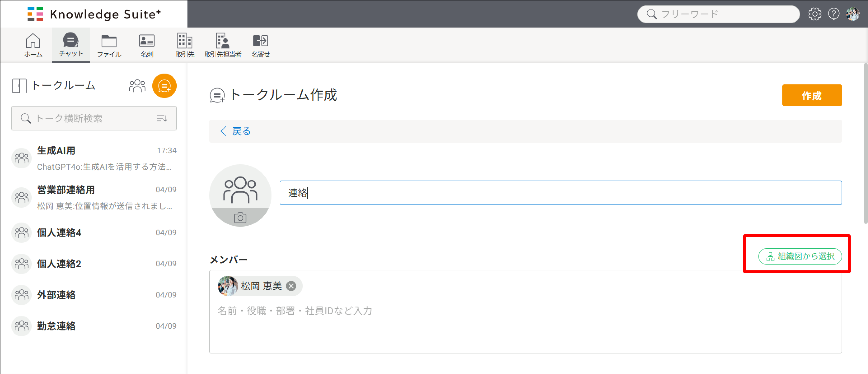Screen dimensions: 868x374
Task: Open the 個人連絡4 talk room
Action: 94,233
